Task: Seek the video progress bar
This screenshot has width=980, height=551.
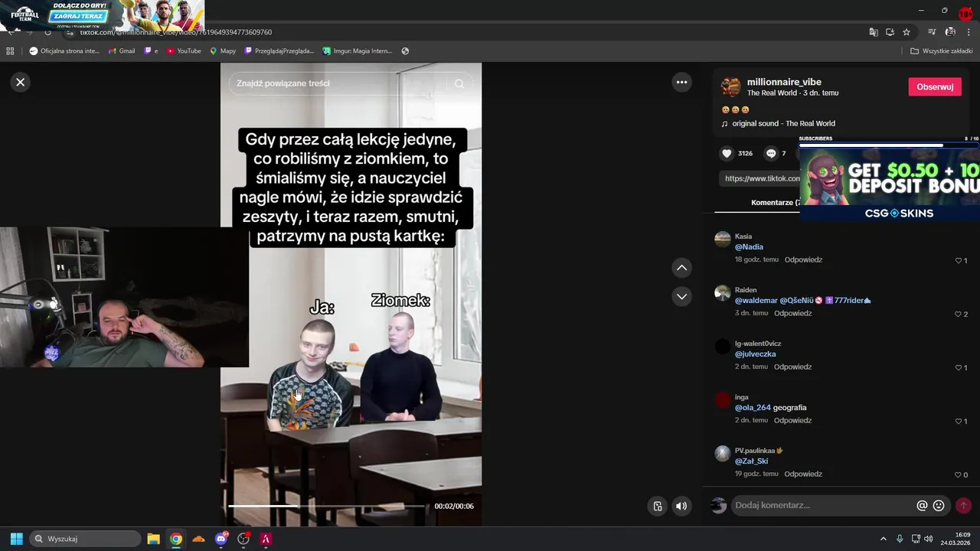Action: coord(328,506)
